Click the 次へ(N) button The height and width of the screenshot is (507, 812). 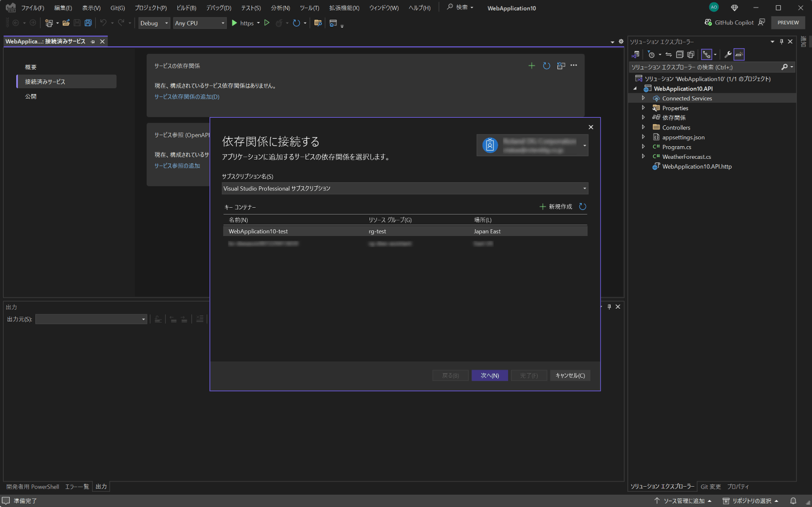[x=490, y=376]
